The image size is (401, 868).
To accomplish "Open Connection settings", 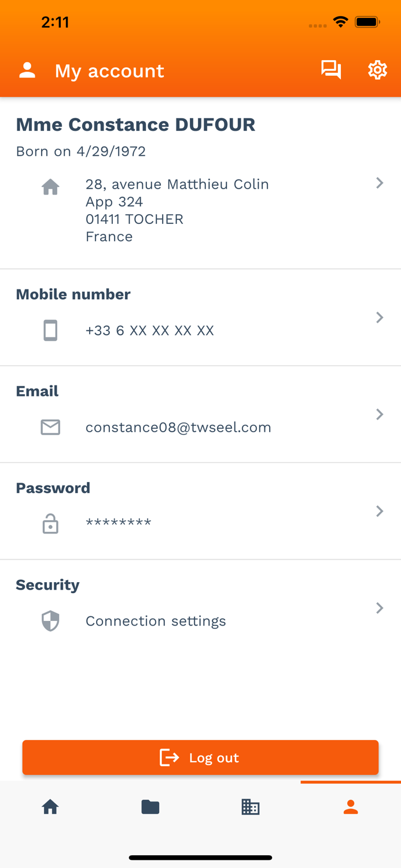I will (156, 621).
